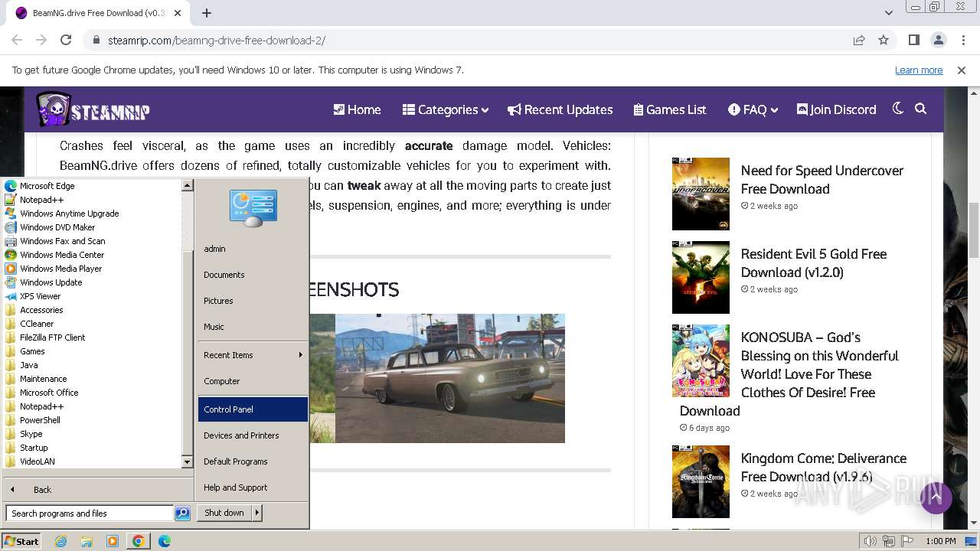Viewport: 980px width, 551px height.
Task: Click Chrome back navigation arrow
Action: [17, 40]
